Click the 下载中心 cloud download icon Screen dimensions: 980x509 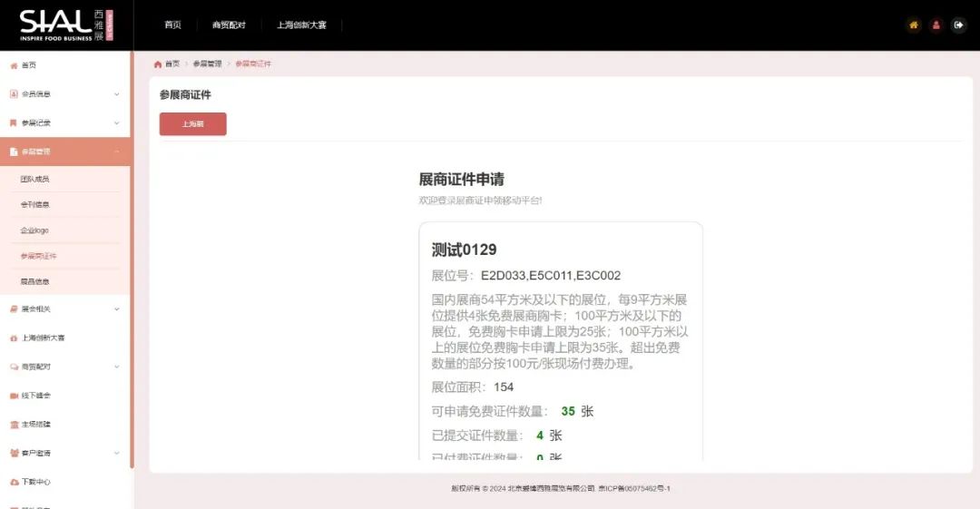tap(14, 482)
